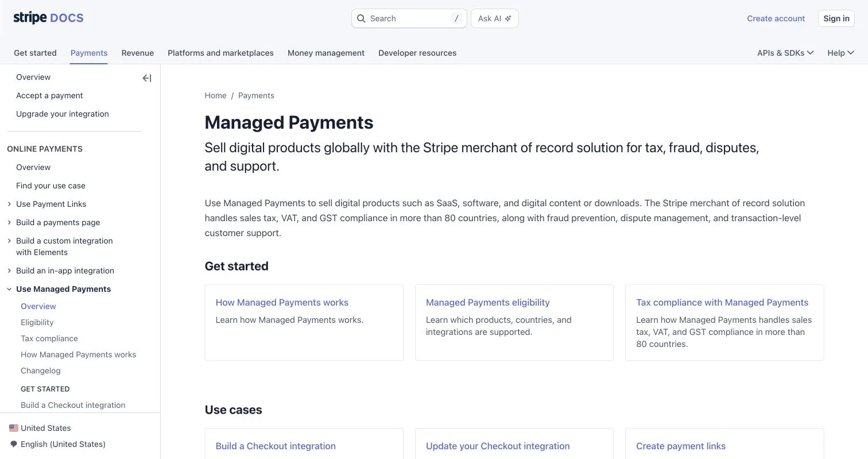
Task: Click the Ask AI button
Action: 495,18
